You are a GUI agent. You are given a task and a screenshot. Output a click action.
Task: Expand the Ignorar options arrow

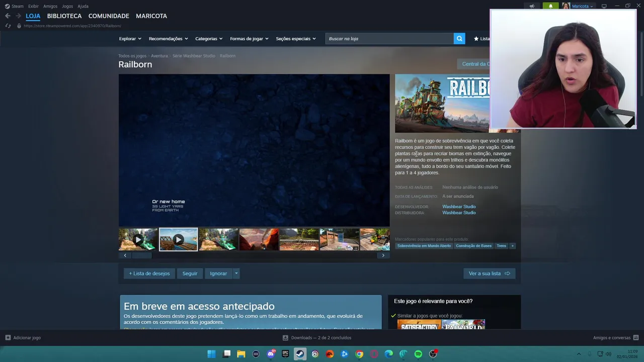236,274
